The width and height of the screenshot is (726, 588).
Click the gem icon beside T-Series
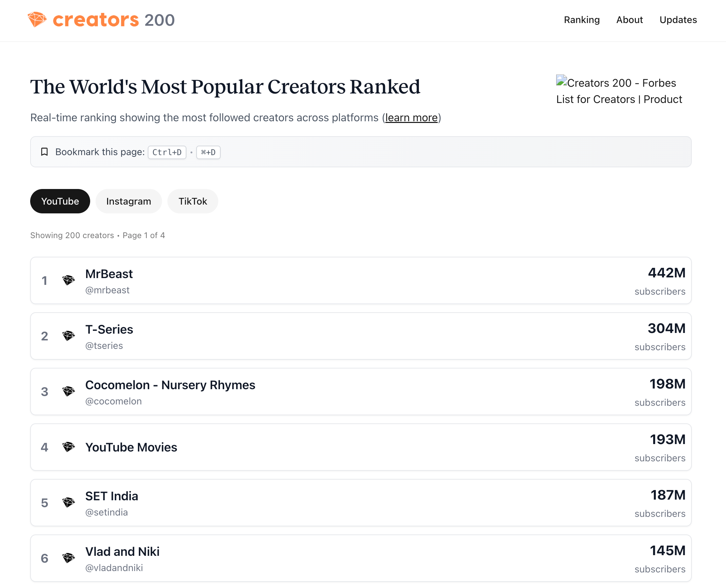(x=68, y=336)
